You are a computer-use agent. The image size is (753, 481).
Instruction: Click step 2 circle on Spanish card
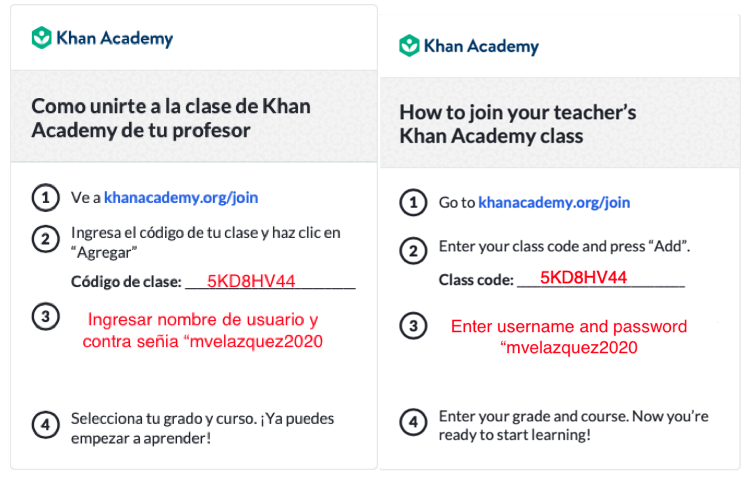pyautogui.click(x=45, y=239)
